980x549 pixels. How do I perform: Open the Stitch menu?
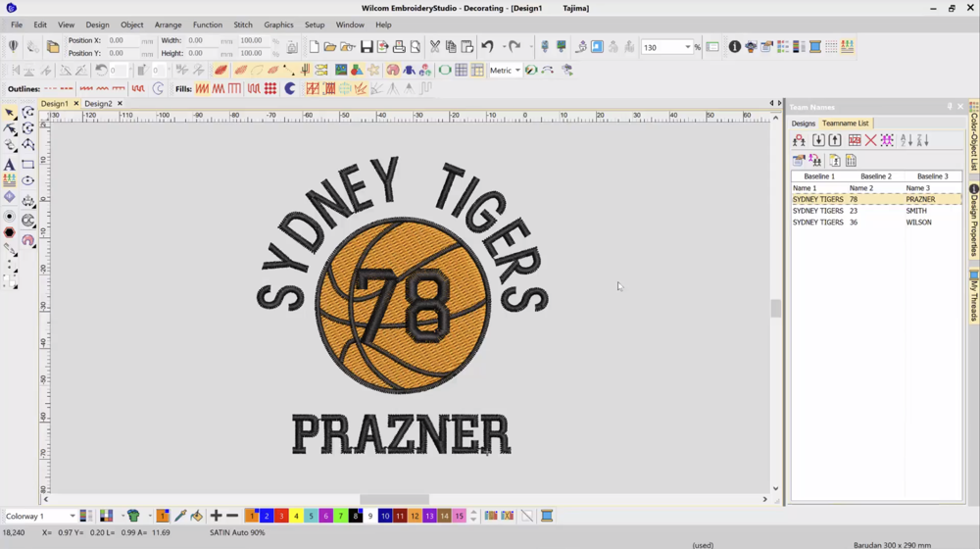coord(242,25)
